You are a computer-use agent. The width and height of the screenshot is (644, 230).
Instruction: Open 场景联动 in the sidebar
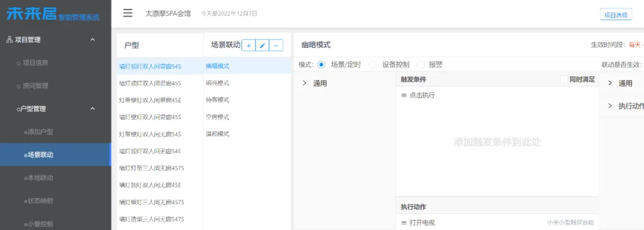tap(55, 155)
